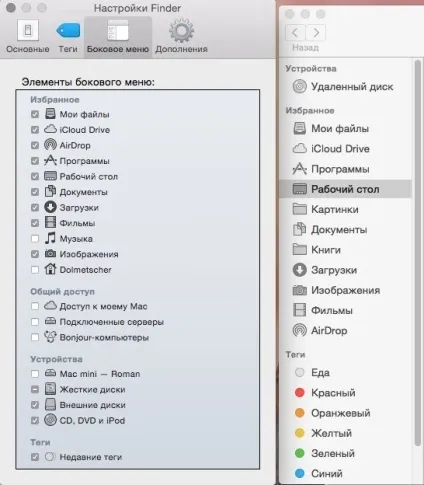The width and height of the screenshot is (424, 485).
Task: Click the Dolmetscher house icon
Action: 50,269
